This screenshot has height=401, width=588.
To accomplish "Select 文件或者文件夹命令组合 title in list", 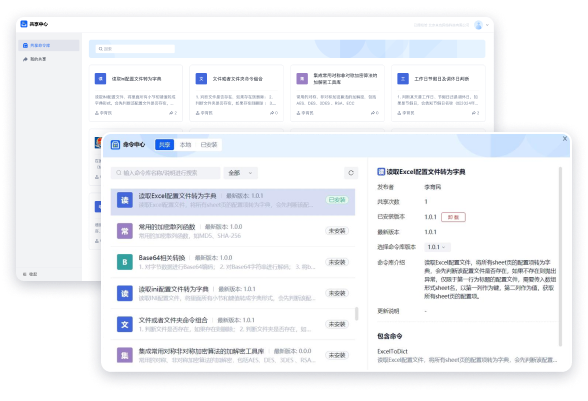I will [x=173, y=320].
